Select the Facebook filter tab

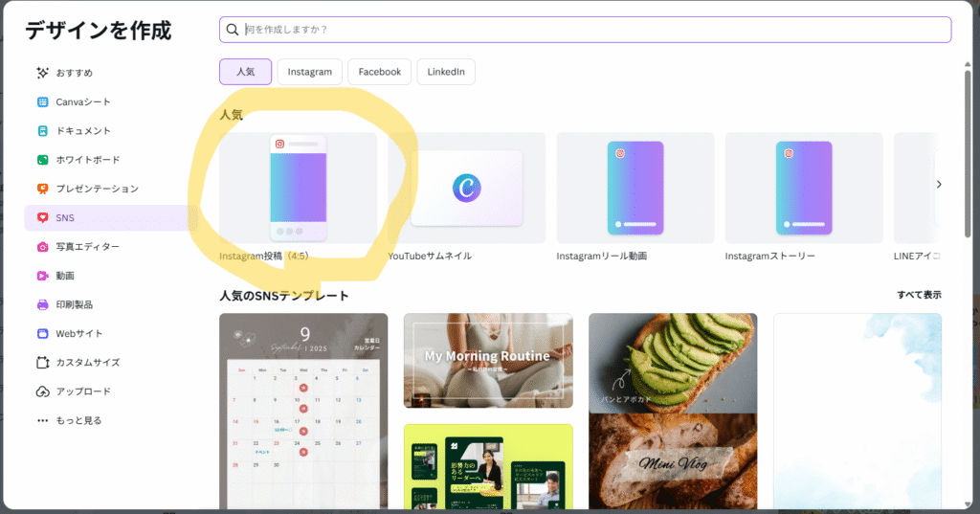pyautogui.click(x=380, y=72)
